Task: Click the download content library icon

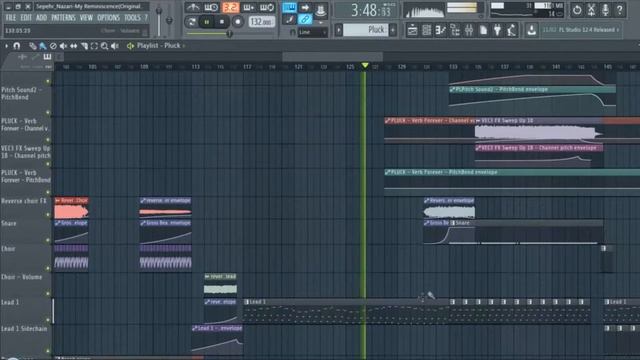Action: click(x=531, y=30)
